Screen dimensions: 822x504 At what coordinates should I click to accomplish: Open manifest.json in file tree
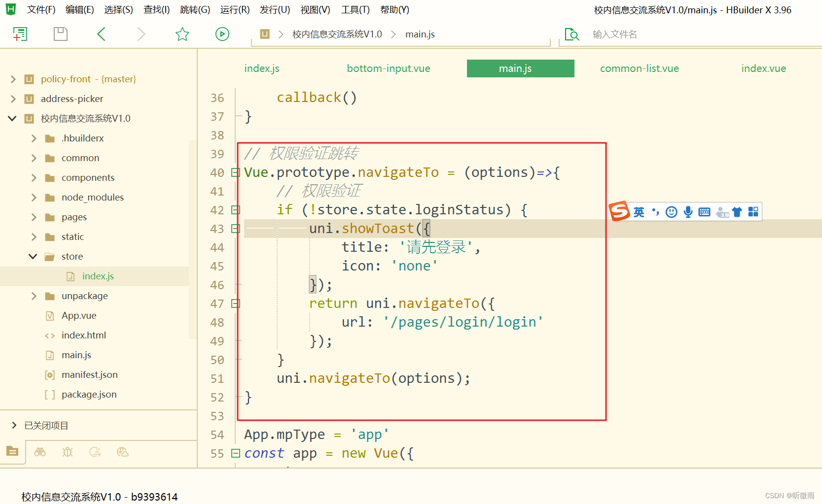[x=90, y=374]
